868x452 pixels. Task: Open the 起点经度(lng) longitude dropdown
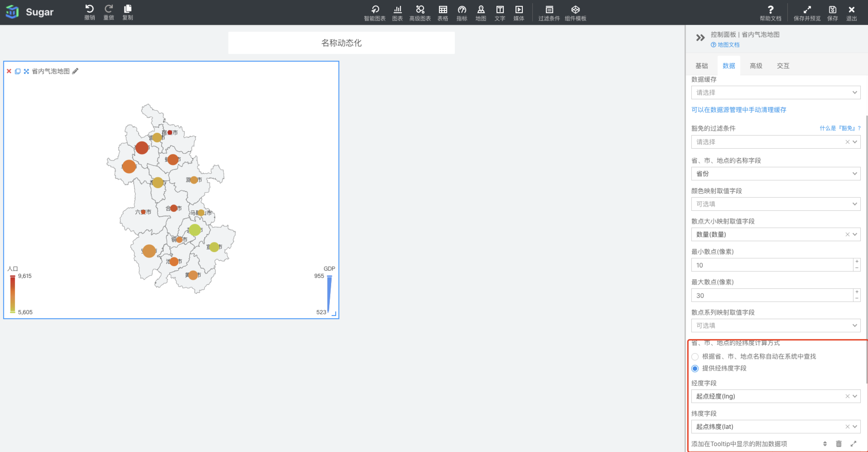pos(776,396)
